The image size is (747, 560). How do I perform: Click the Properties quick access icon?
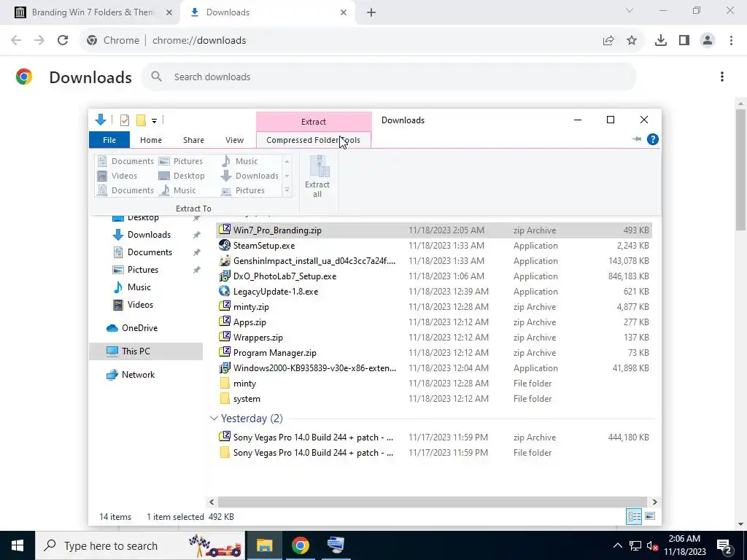coord(125,120)
